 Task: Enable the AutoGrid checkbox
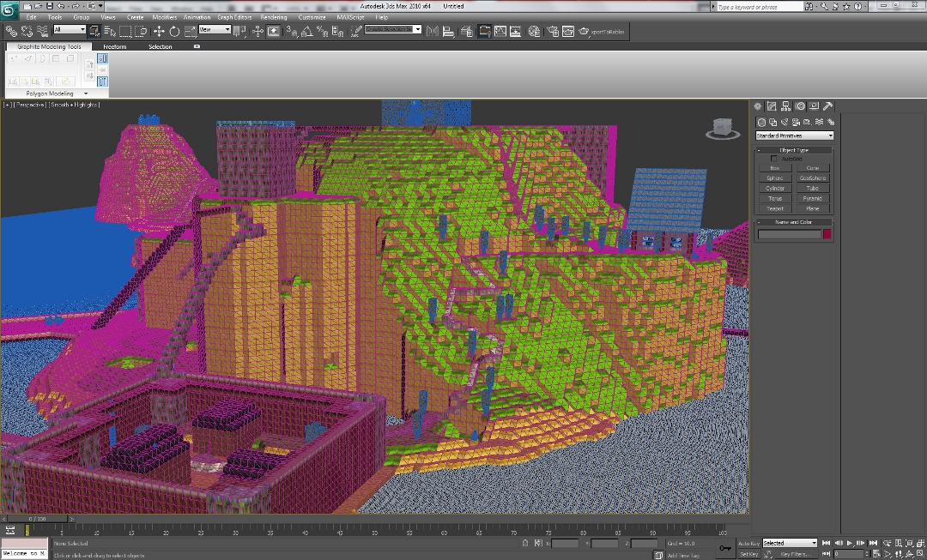pyautogui.click(x=773, y=159)
